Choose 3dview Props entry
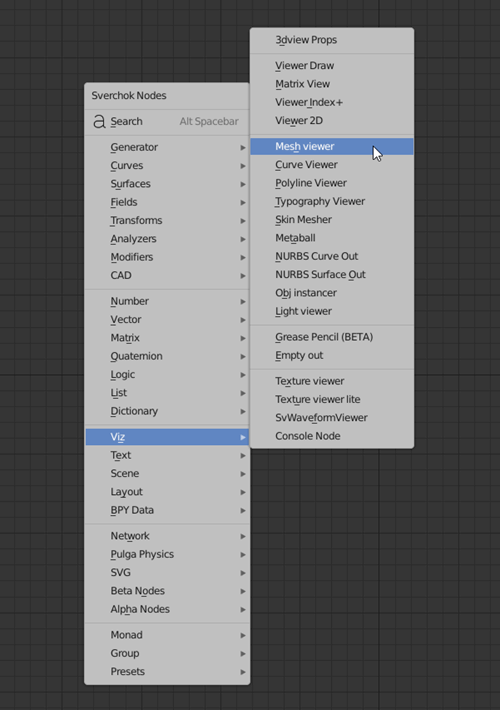 coord(332,40)
